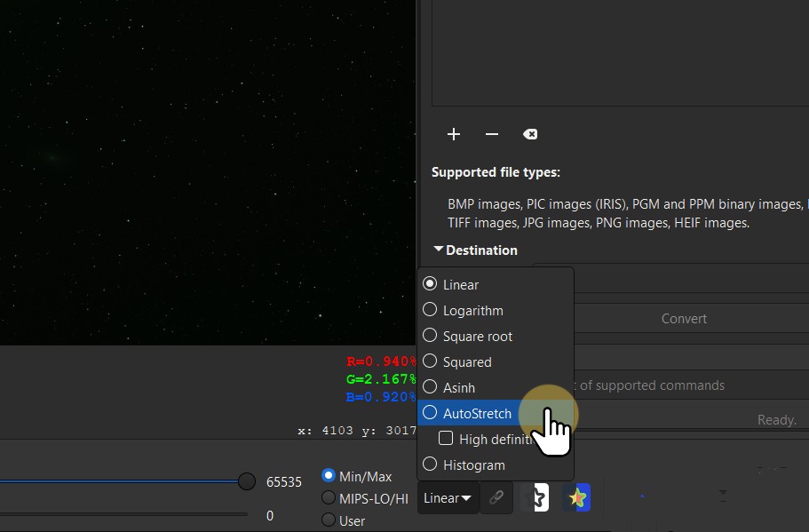Select the MIPS-LO/HI radio button

pyautogui.click(x=329, y=498)
